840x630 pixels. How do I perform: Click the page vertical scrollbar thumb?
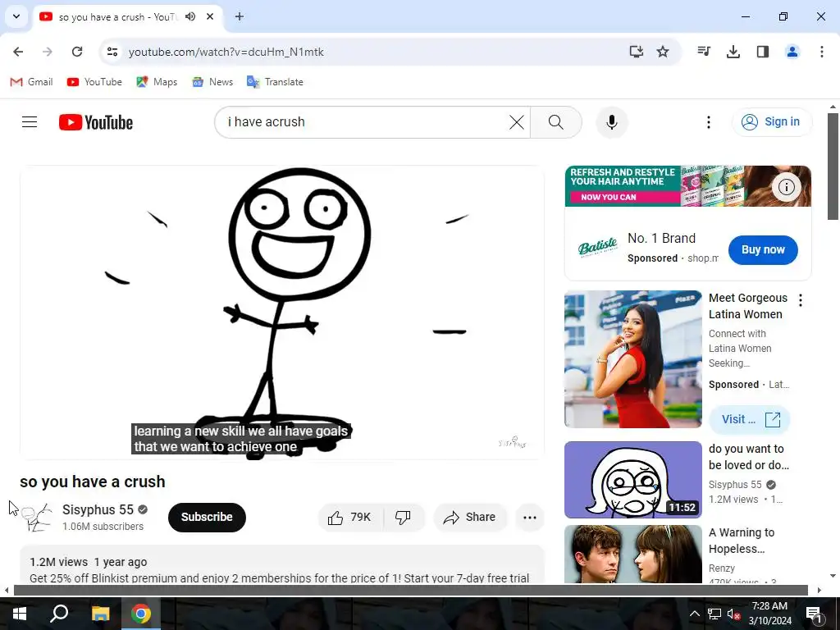tap(833, 166)
